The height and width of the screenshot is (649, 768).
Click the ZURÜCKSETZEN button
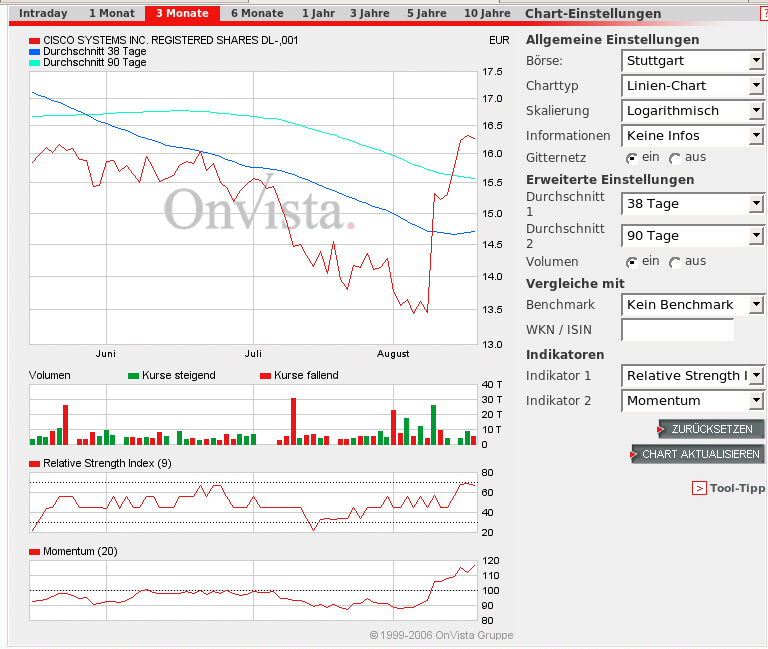(x=711, y=430)
